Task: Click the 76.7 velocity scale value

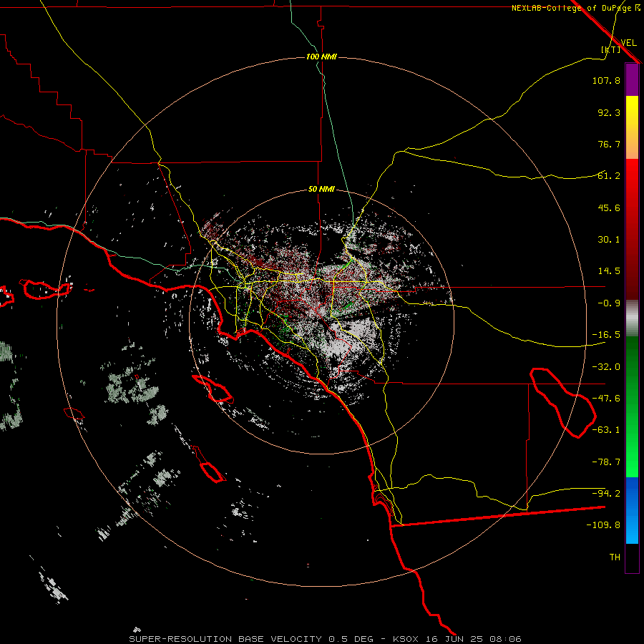Action: [x=609, y=144]
